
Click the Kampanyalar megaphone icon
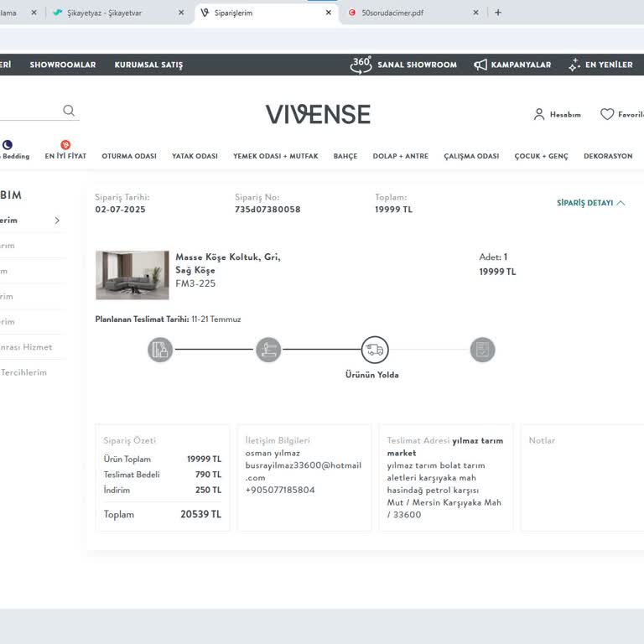(x=480, y=65)
